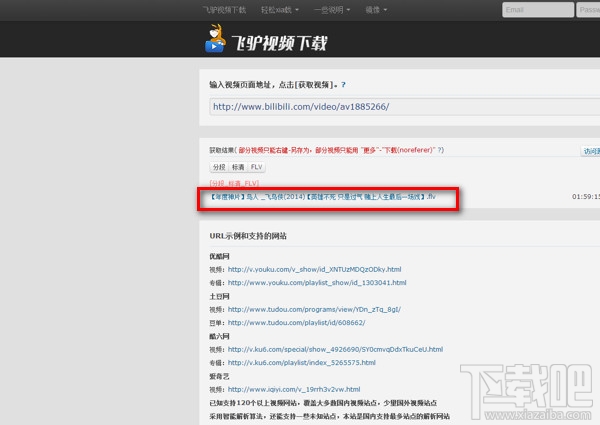Open the ku6 playlist/index example link
The height and width of the screenshot is (425, 600).
(302, 363)
